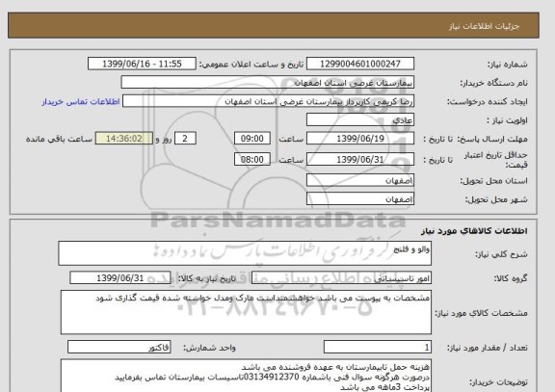The image size is (555, 392).
Task: Click the response deadline date 1399/06/19
Action: pos(360,139)
